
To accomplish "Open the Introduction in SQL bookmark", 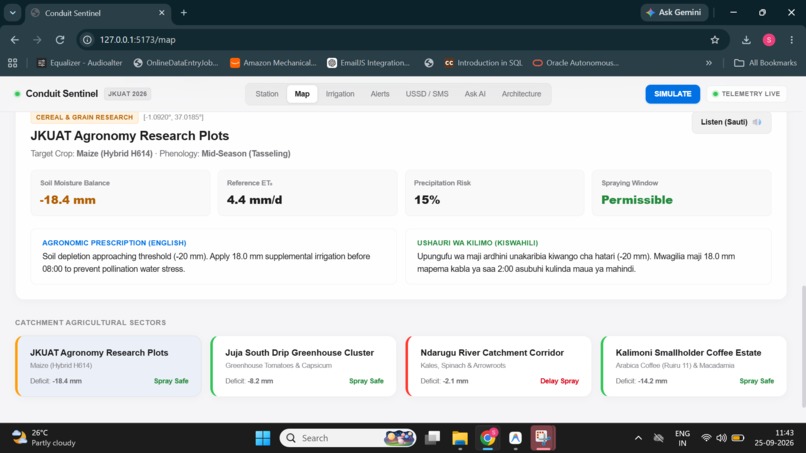I will [483, 63].
